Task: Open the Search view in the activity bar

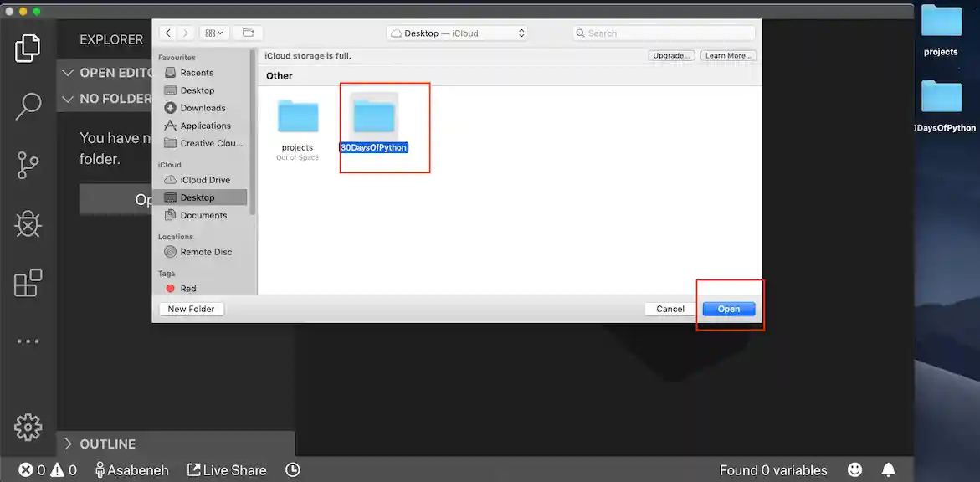Action: (x=28, y=106)
